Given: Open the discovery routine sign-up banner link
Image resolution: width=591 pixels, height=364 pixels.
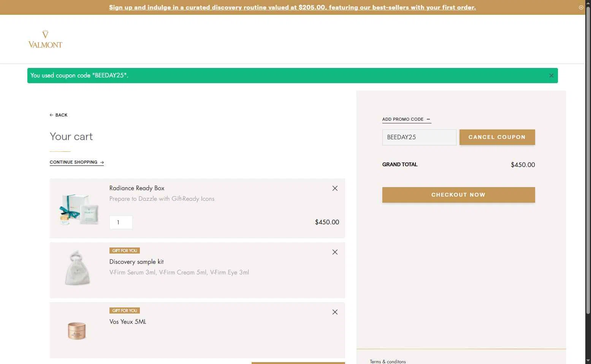Looking at the screenshot, I should [x=292, y=7].
